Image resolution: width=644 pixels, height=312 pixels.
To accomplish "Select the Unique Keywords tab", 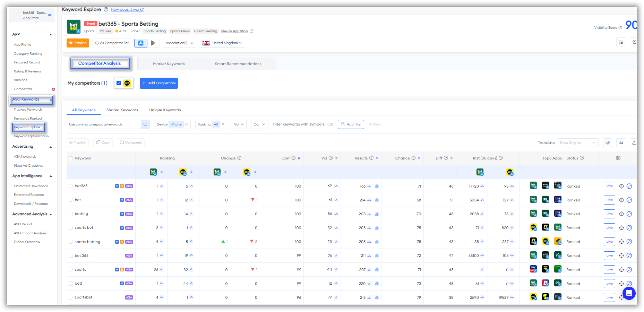I will tap(165, 110).
